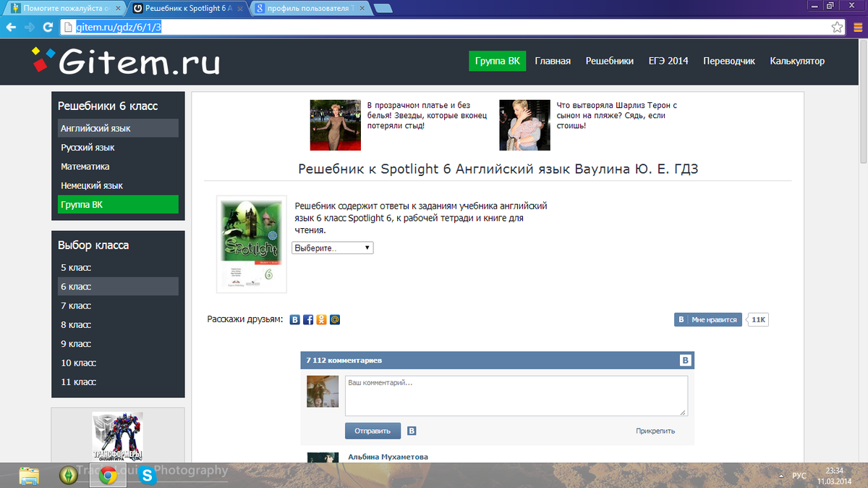Choose '7 класс' in class selection
The image size is (868, 488).
pyautogui.click(x=118, y=306)
